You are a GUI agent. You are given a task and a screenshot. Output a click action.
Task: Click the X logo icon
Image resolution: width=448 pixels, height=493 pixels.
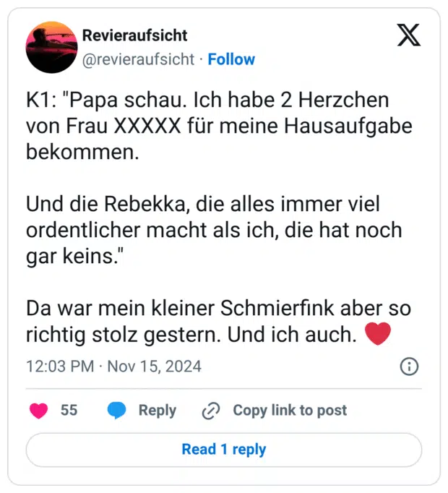pyautogui.click(x=408, y=35)
